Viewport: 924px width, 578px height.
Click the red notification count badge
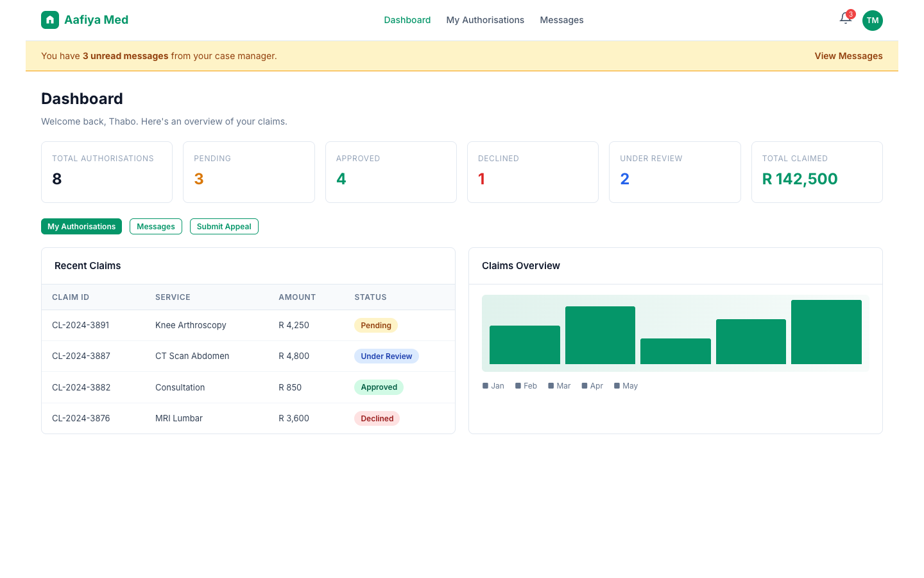click(x=851, y=14)
